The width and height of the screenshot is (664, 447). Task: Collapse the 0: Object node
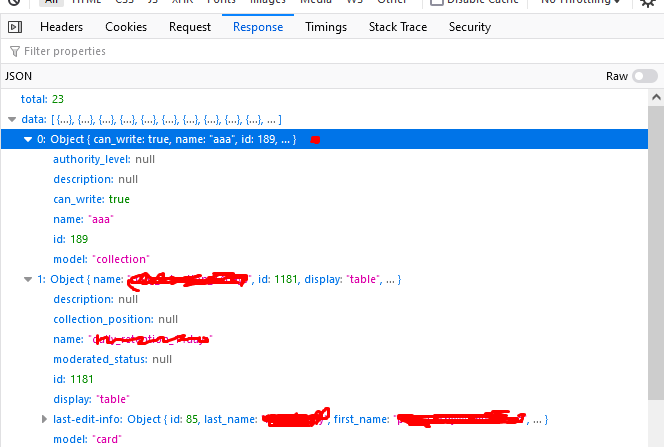pos(28,139)
